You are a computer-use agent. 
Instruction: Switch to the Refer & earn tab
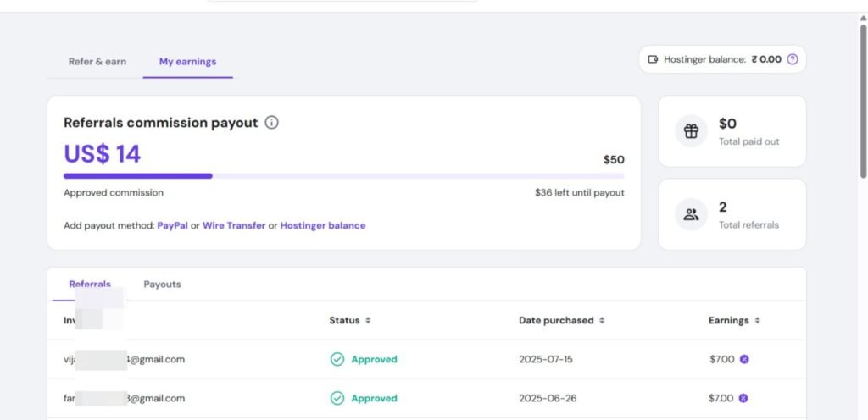(x=97, y=62)
